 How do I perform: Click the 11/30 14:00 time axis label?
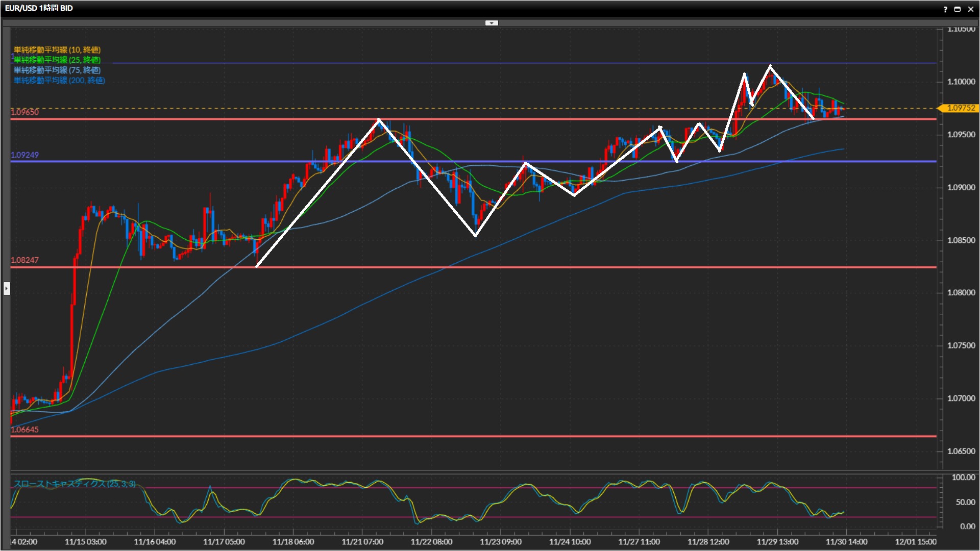[x=846, y=542]
